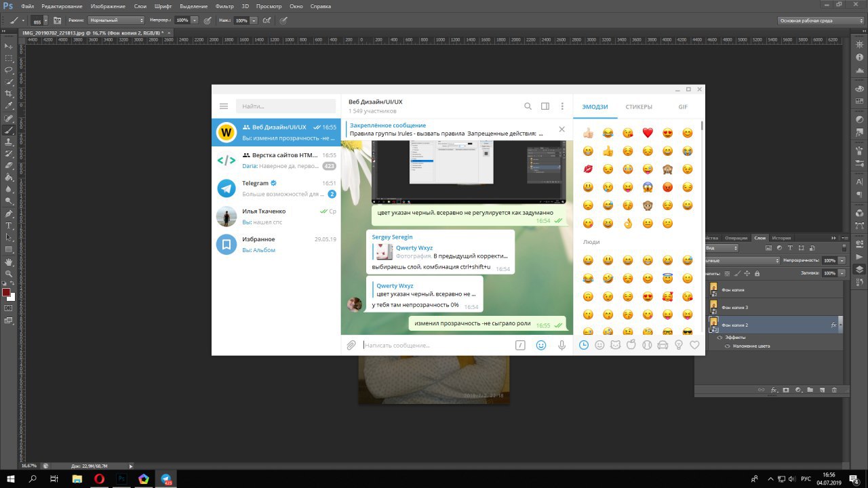Toggle visibility of Наложение цвета effect

point(728,346)
